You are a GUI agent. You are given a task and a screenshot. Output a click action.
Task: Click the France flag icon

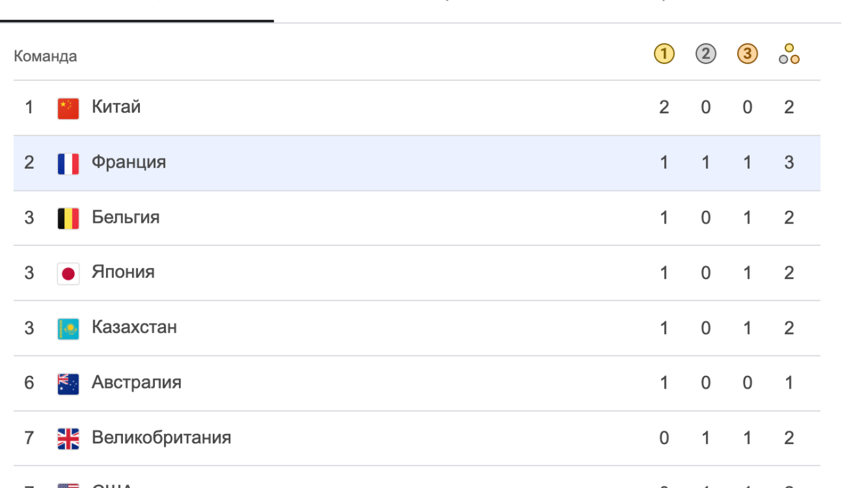point(68,163)
